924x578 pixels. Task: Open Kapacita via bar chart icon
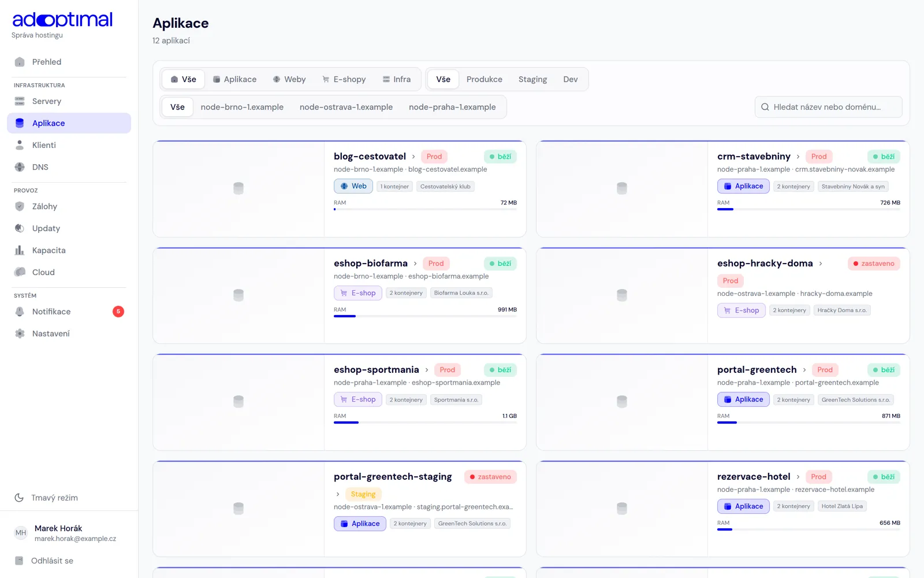click(x=20, y=250)
